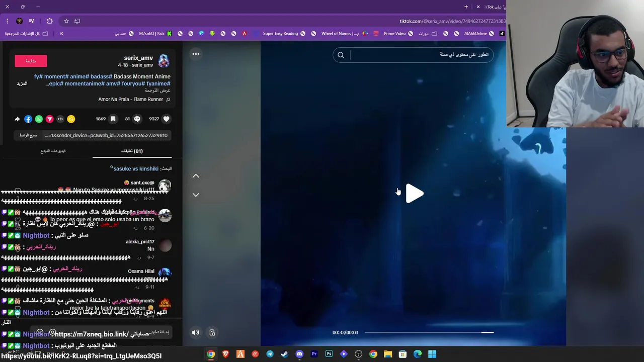The image size is (644, 362).
Task: Open the Microsoft Store from the taskbar
Action: pyautogui.click(x=403, y=354)
